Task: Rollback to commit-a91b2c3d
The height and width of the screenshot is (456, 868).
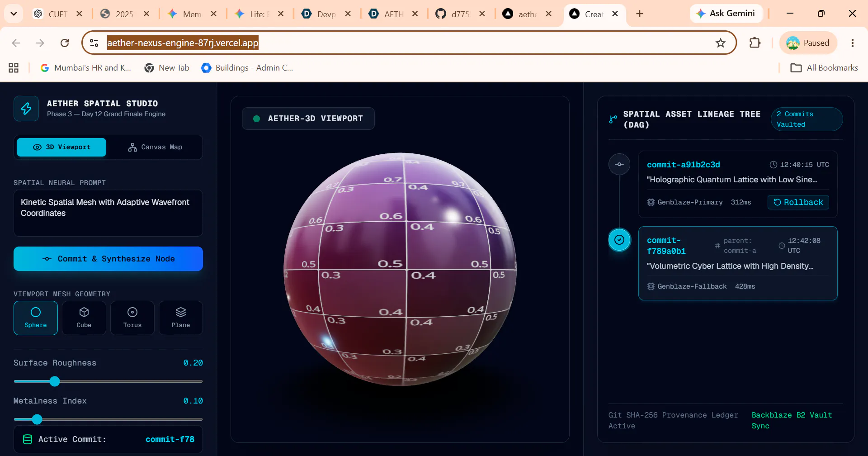Action: tap(798, 202)
